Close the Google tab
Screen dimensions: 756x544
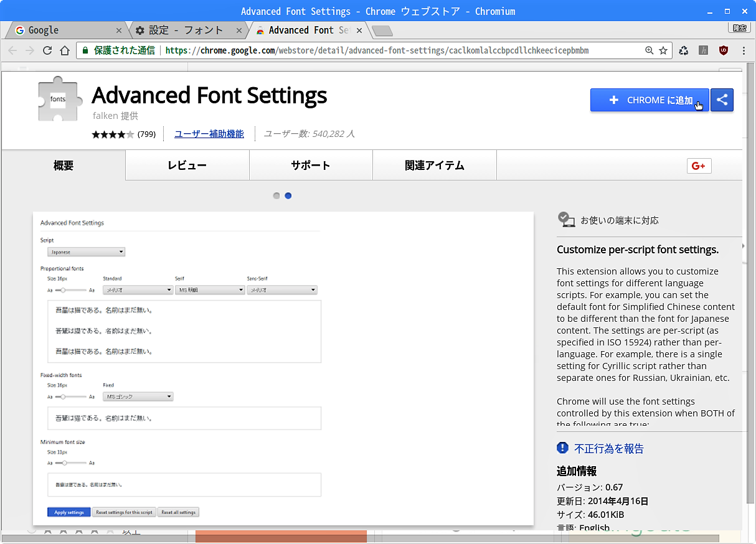[120, 30]
